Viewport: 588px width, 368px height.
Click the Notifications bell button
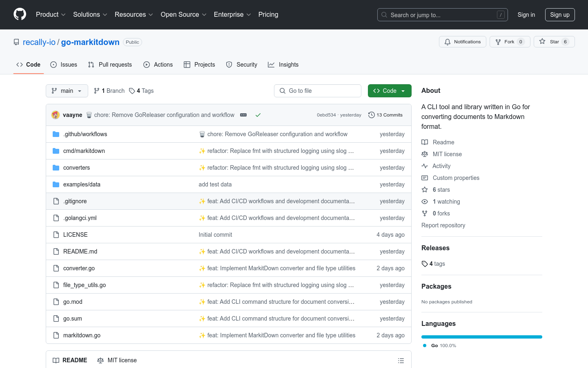tap(463, 42)
